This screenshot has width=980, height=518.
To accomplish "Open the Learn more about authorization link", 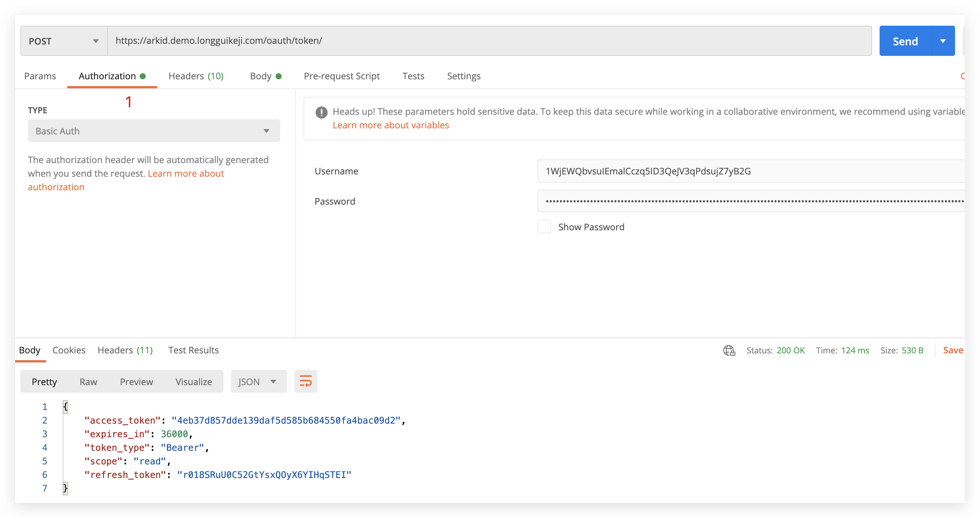I will [x=186, y=174].
